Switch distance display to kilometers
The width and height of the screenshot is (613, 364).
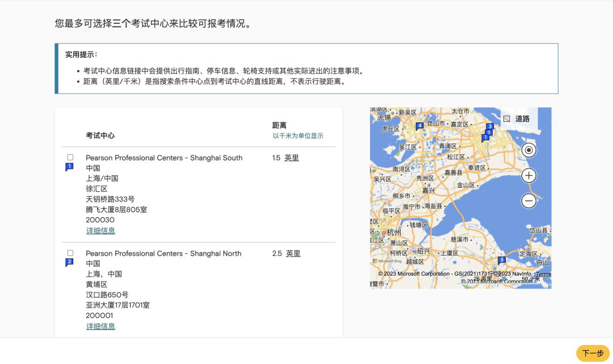click(x=298, y=136)
